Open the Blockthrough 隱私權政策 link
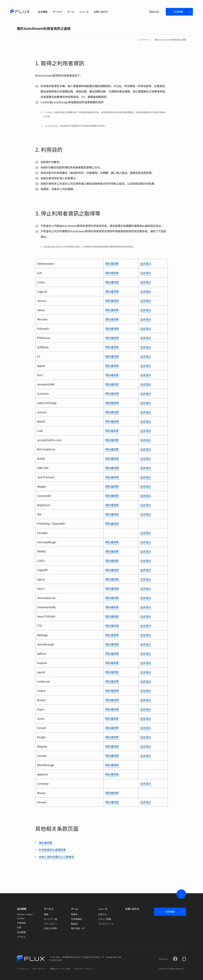The image size is (203, 980). click(x=112, y=765)
